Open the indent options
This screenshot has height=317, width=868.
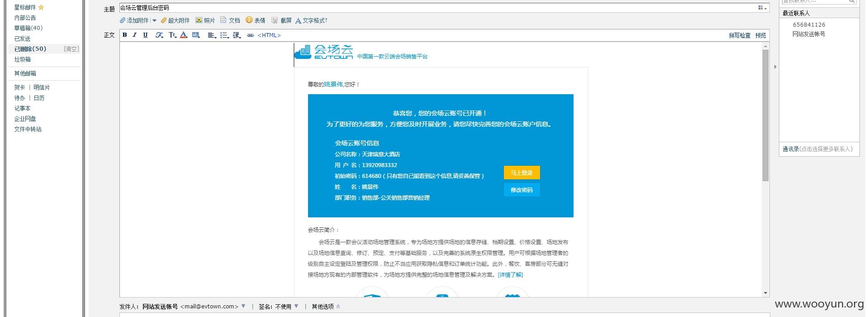tap(237, 35)
